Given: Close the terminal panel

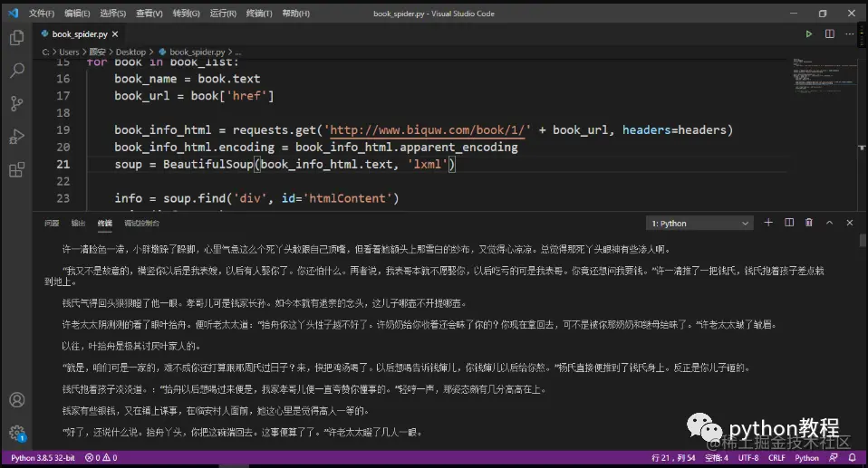Looking at the screenshot, I should coord(850,223).
